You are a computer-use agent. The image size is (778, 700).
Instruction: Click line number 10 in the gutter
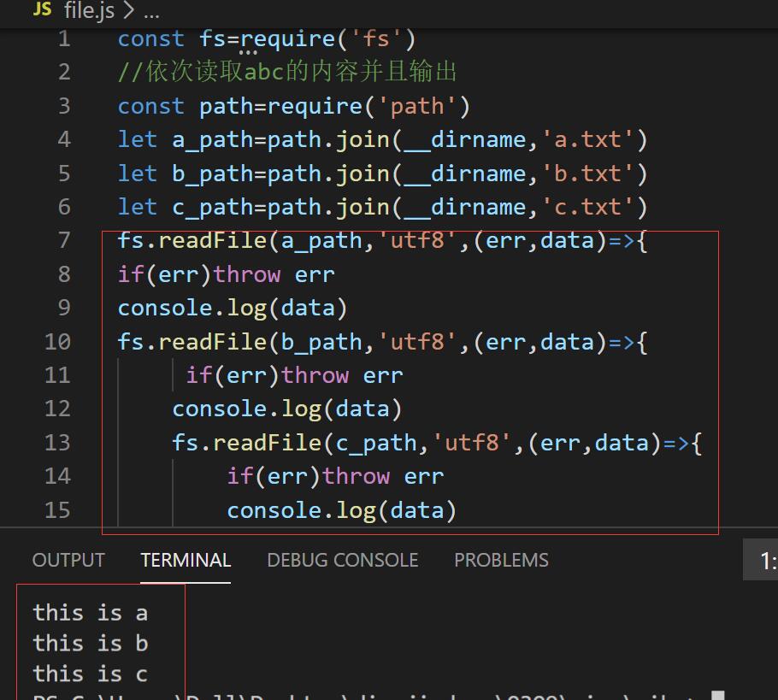(x=57, y=342)
